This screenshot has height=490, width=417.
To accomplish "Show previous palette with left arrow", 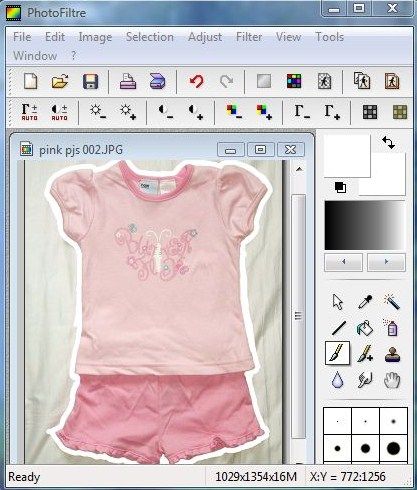I will pos(344,262).
